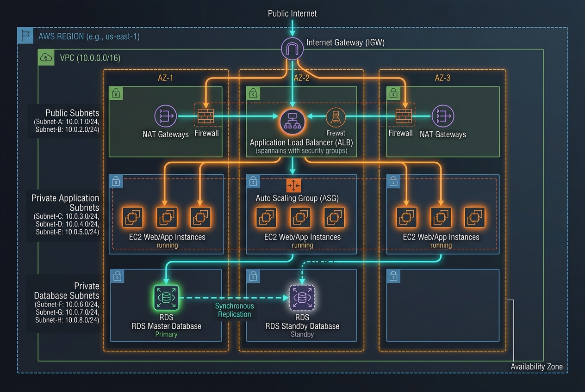Click the 'running' status under AZ-2 instances

pyautogui.click(x=302, y=245)
